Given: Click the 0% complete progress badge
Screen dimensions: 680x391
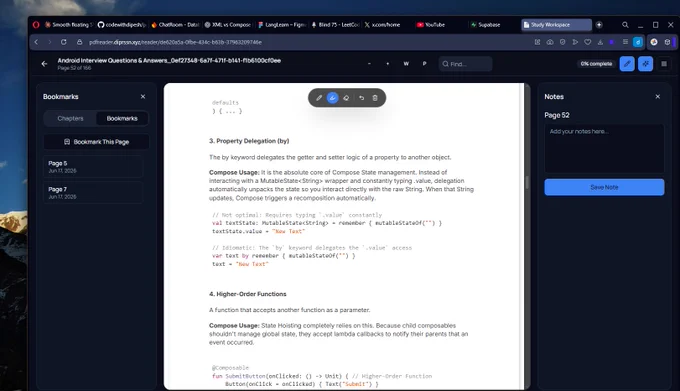Looking at the screenshot, I should pos(596,64).
